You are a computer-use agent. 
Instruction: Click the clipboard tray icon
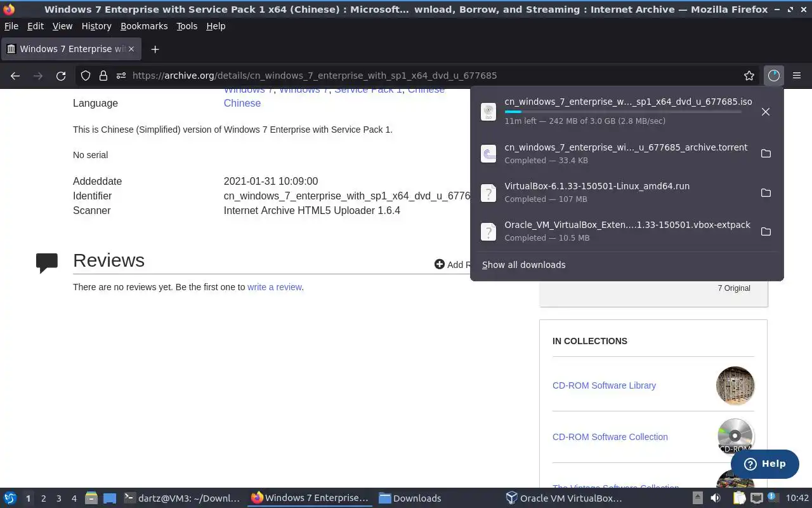tap(739, 498)
